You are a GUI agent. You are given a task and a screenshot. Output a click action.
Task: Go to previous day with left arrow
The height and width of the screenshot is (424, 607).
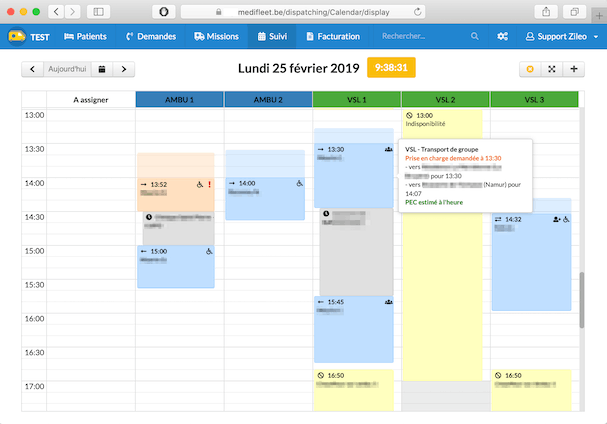click(x=32, y=69)
